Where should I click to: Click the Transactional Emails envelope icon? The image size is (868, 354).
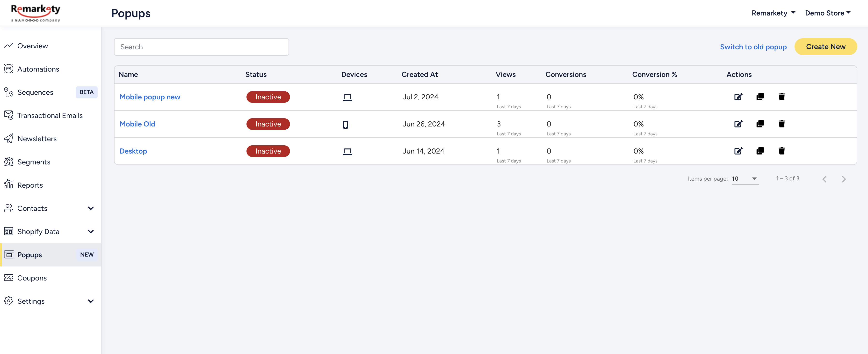tap(9, 115)
